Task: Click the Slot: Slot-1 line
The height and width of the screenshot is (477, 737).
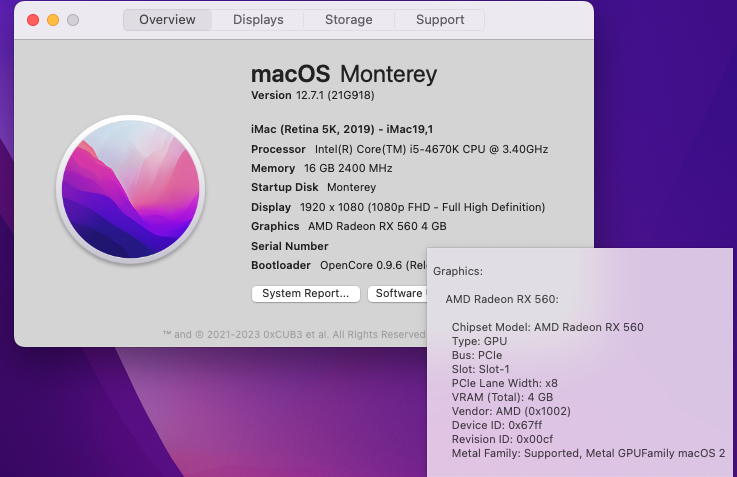Action: coord(480,369)
